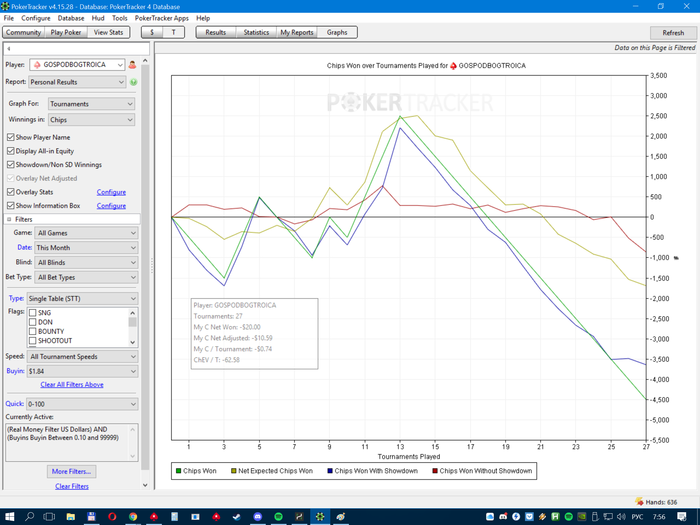
Task: Open the Winnings in dropdown
Action: click(91, 120)
